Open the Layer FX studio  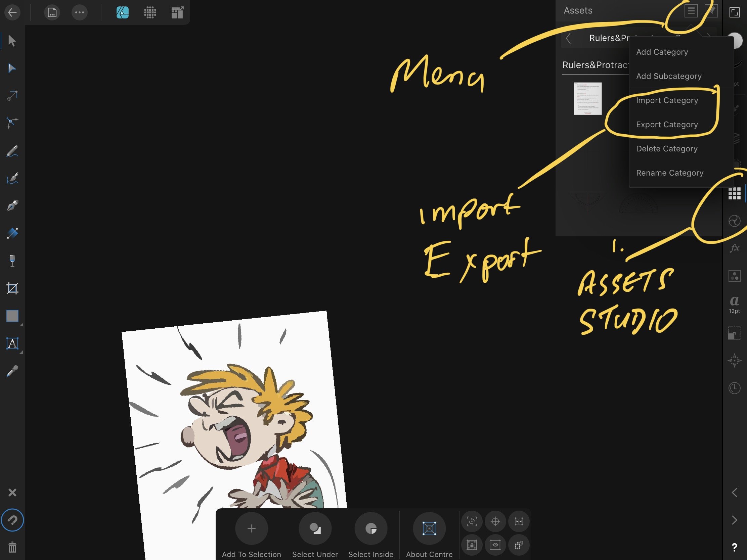[734, 248]
